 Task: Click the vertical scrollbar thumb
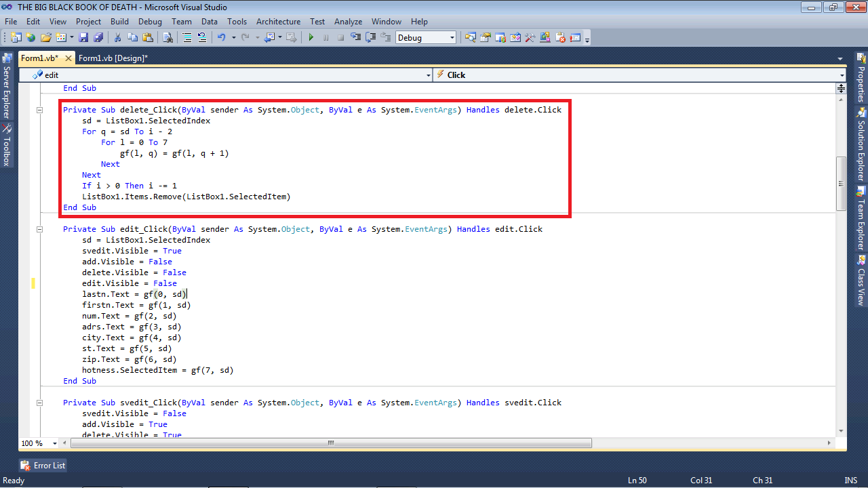point(841,183)
